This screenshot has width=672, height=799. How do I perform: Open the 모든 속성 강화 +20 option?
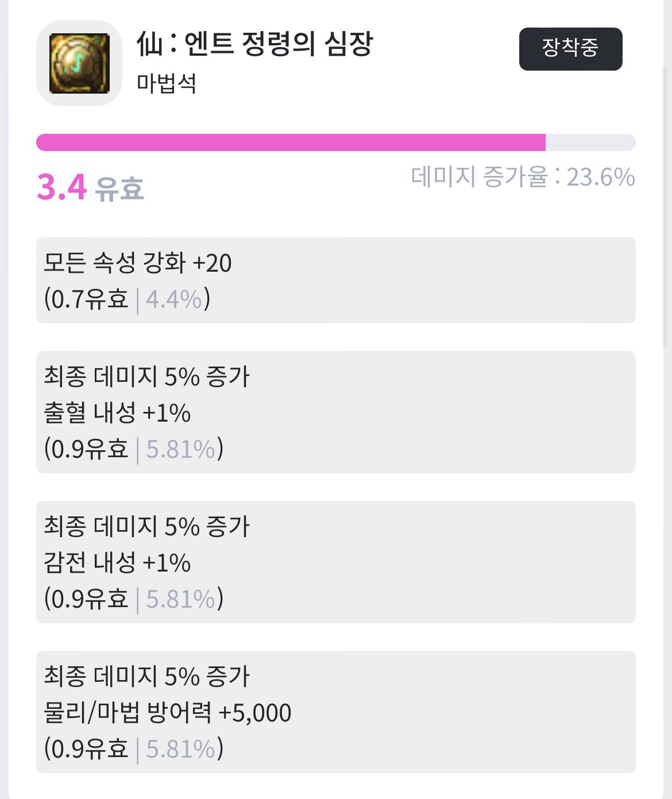click(138, 263)
